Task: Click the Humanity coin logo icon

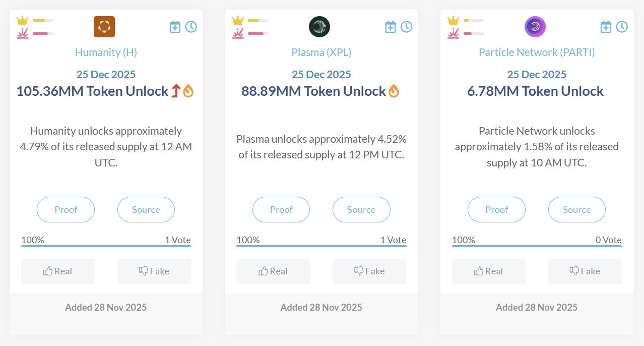Action: 104,27
